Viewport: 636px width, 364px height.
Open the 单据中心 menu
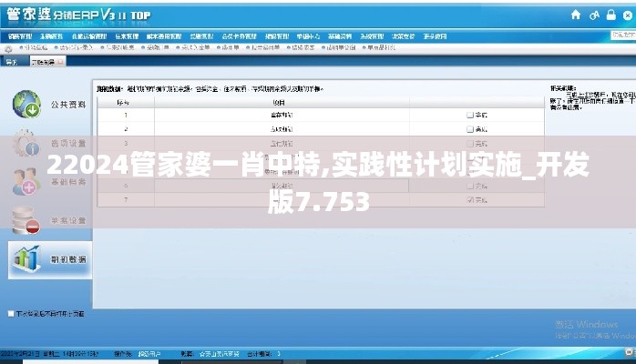pos(308,36)
